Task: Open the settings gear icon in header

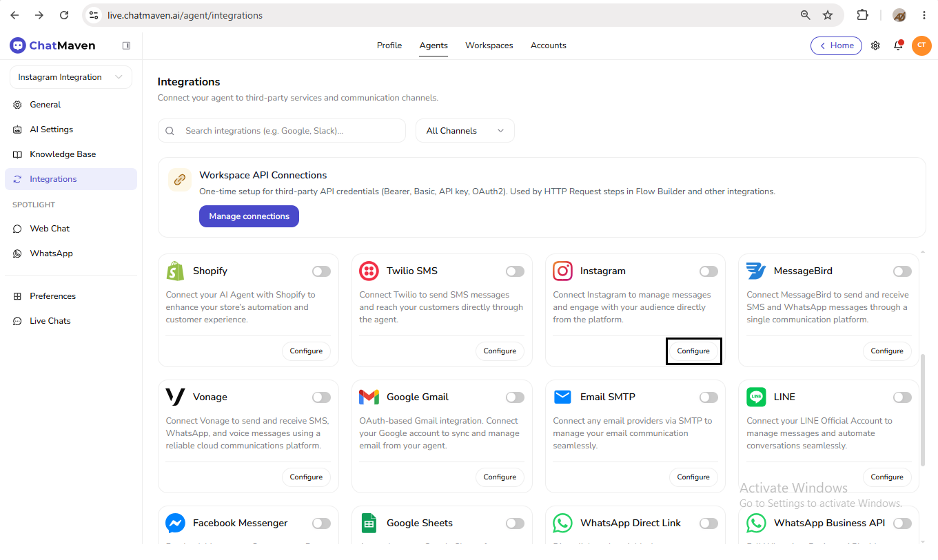Action: tap(875, 45)
